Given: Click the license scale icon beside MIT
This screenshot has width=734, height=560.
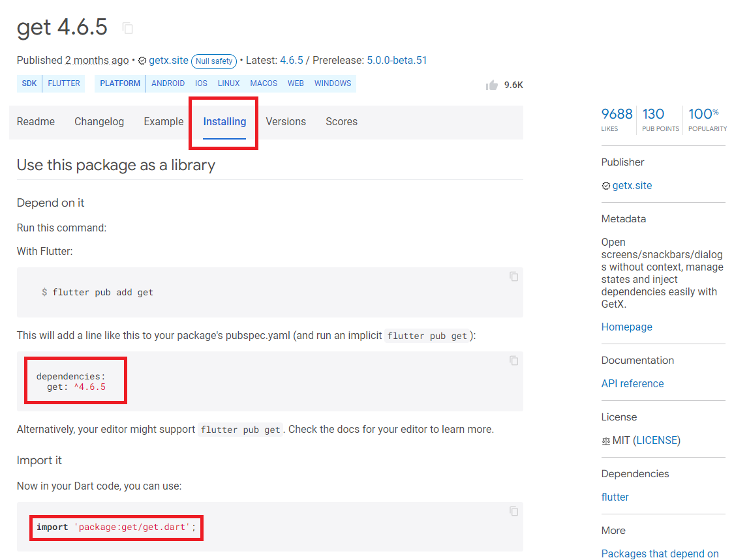Looking at the screenshot, I should point(605,441).
